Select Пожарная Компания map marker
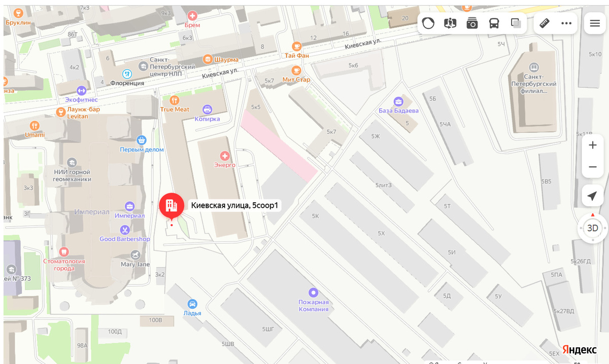 tap(314, 293)
